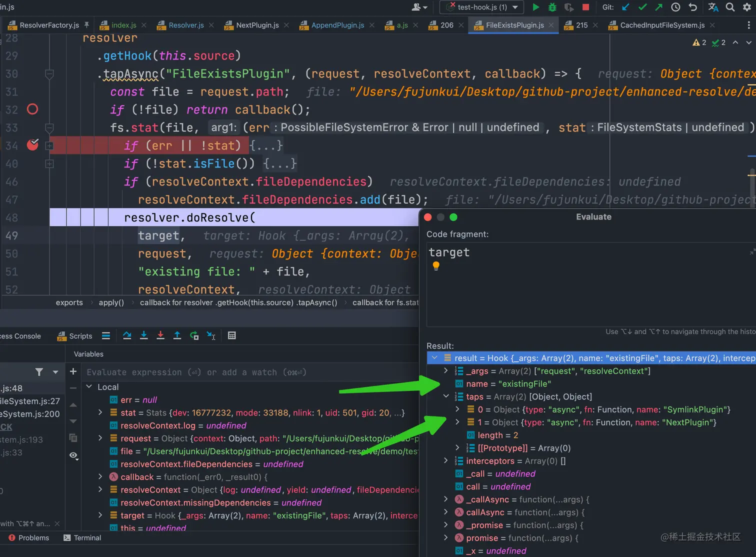Stop the running debug session
The width and height of the screenshot is (756, 557).
(x=585, y=7)
